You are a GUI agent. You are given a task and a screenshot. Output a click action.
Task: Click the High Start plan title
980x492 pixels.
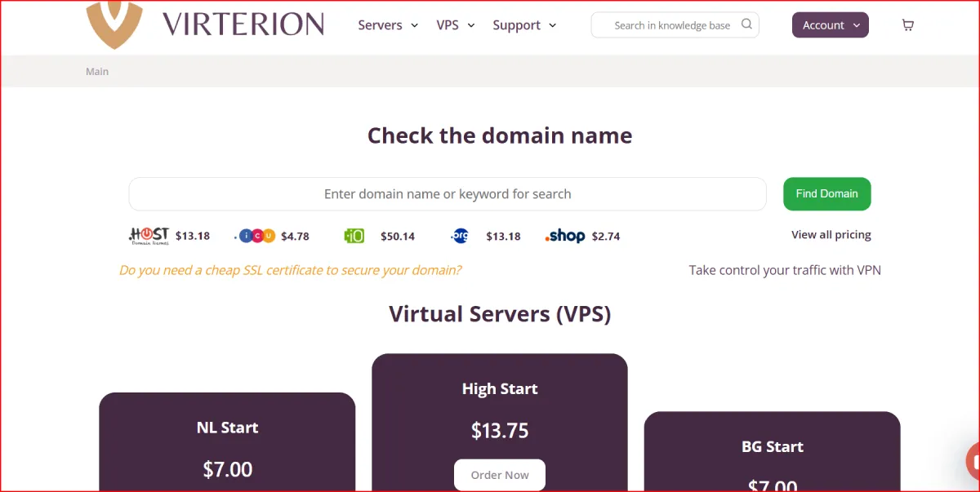click(500, 389)
